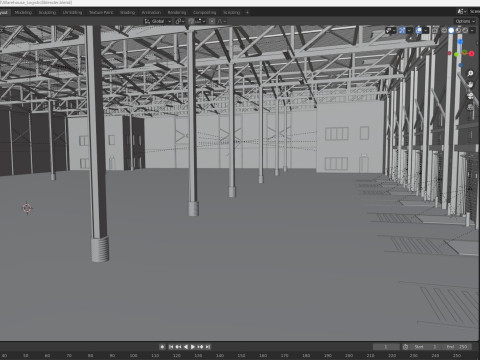Click the End frame field

pos(456,347)
